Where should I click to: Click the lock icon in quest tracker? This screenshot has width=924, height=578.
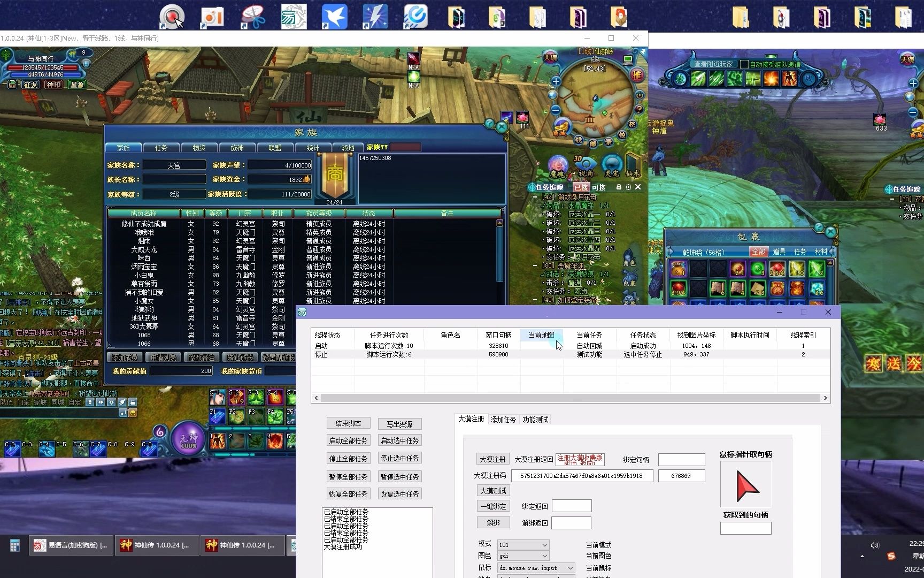click(619, 187)
